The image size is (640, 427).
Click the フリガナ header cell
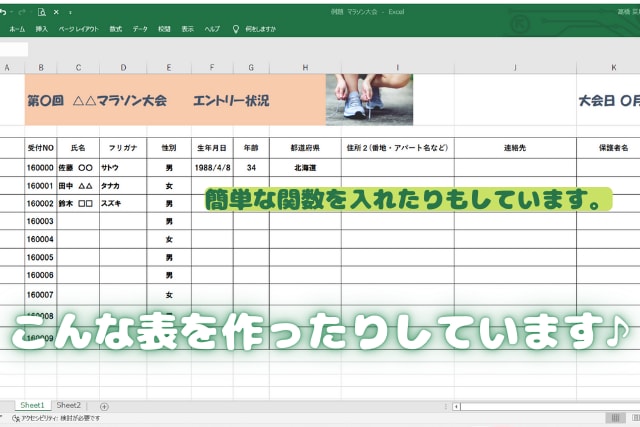tap(123, 148)
